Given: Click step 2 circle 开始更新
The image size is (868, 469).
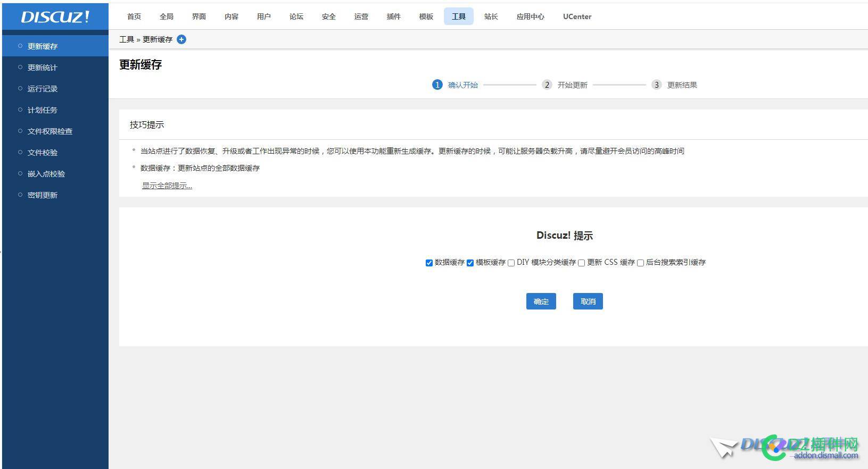Looking at the screenshot, I should click(547, 85).
